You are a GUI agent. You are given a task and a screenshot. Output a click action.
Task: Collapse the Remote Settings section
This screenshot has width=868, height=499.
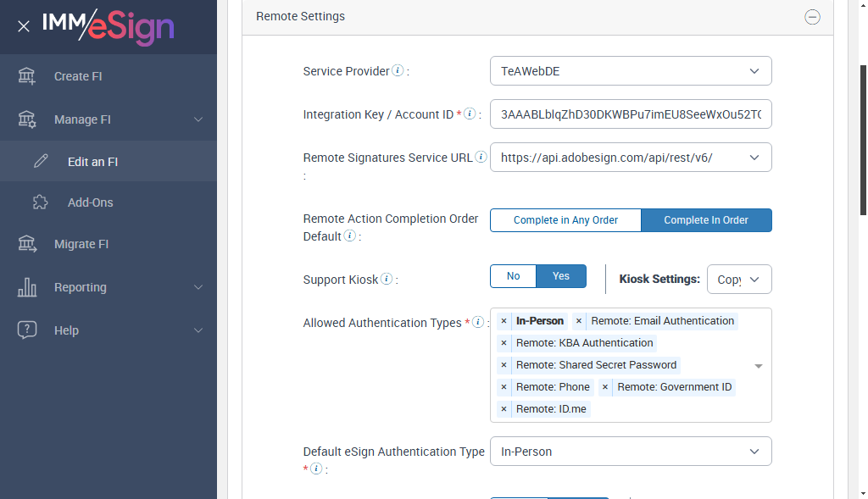[812, 17]
